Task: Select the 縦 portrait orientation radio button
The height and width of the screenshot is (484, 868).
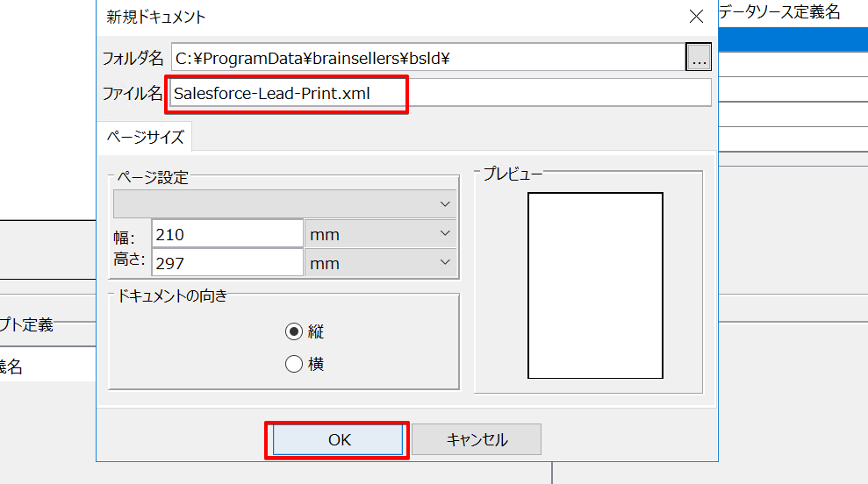Action: tap(294, 331)
